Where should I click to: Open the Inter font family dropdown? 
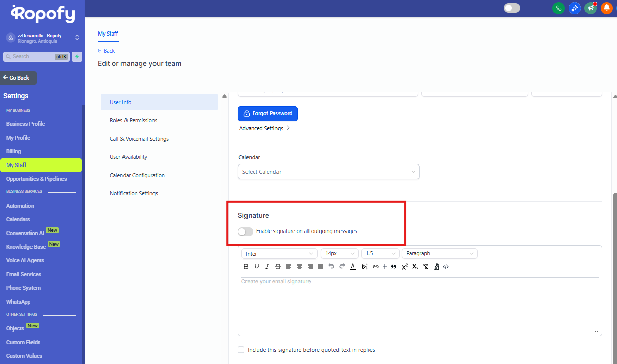coord(279,253)
